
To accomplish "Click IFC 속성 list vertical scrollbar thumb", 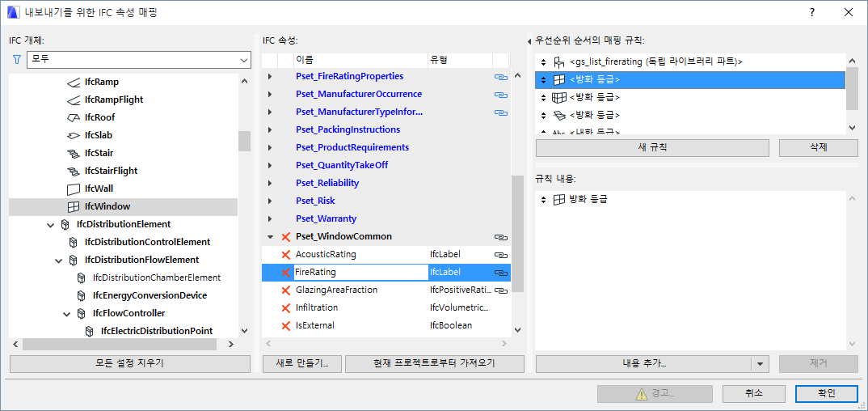I will [x=517, y=233].
